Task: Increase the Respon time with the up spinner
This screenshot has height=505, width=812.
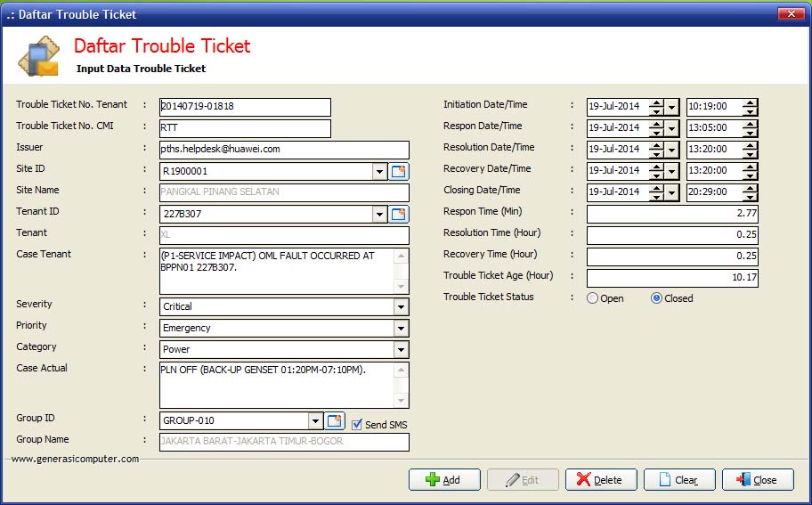Action: click(x=750, y=124)
